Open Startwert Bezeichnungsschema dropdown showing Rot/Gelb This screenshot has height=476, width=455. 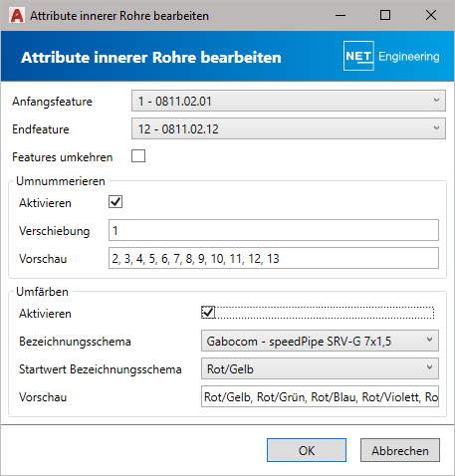pos(320,368)
